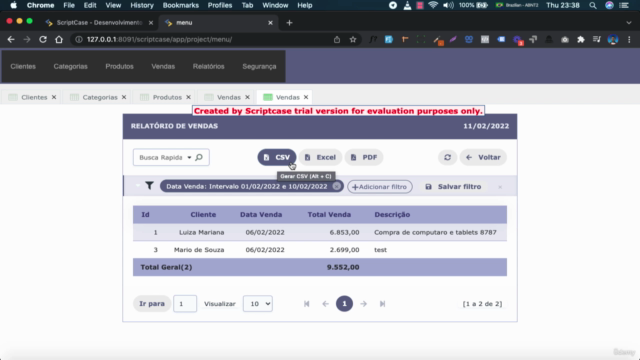This screenshot has width=640, height=360.
Task: Click the page number input field
Action: click(x=185, y=304)
